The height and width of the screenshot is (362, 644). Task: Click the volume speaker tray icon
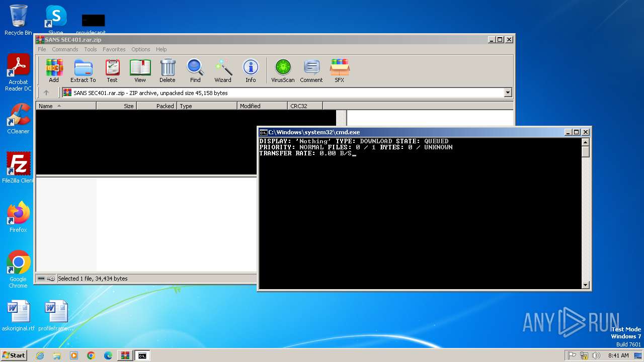click(x=597, y=355)
